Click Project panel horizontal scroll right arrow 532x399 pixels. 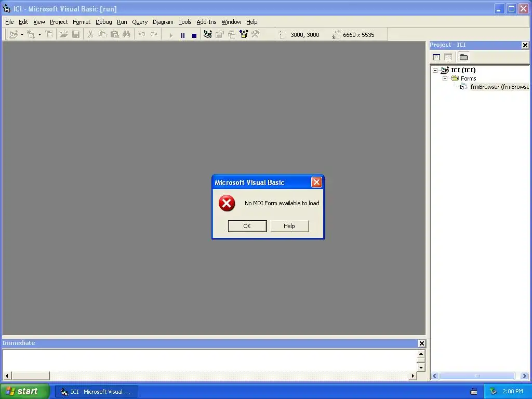coord(525,376)
